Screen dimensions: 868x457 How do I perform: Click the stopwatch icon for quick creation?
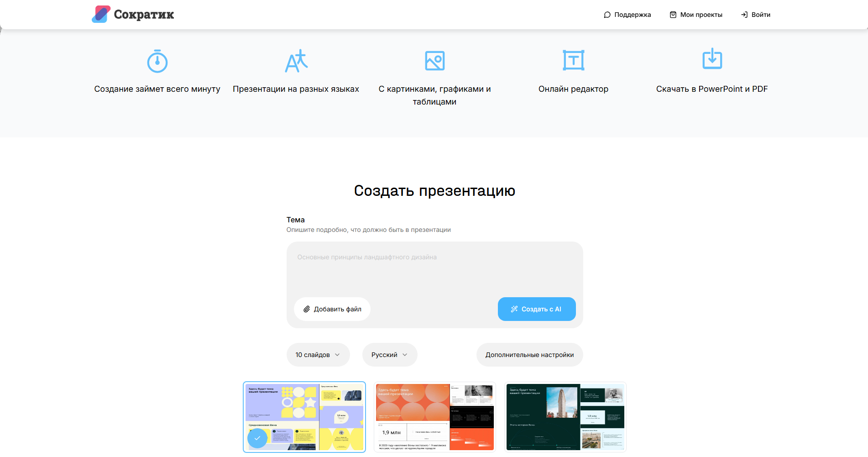[x=157, y=61]
